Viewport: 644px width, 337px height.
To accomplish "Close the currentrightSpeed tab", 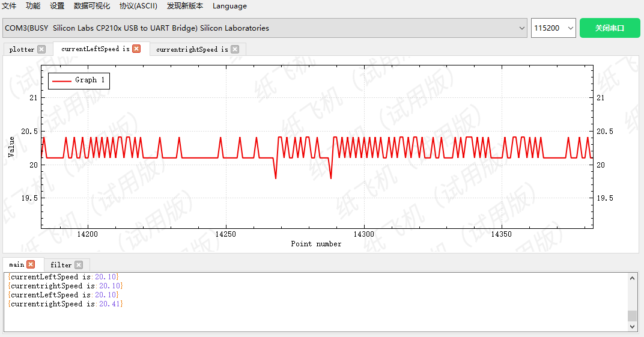I will pyautogui.click(x=235, y=49).
